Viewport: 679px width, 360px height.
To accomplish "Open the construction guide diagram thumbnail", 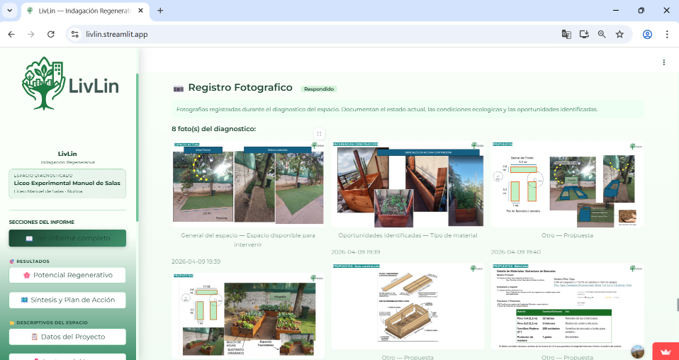I will point(408,306).
